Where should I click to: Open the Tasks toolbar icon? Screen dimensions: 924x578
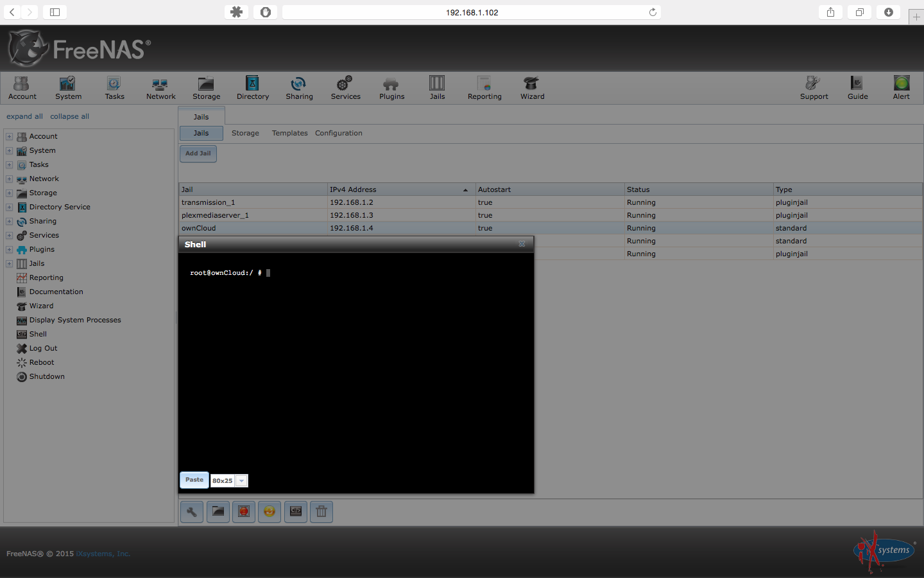point(114,88)
